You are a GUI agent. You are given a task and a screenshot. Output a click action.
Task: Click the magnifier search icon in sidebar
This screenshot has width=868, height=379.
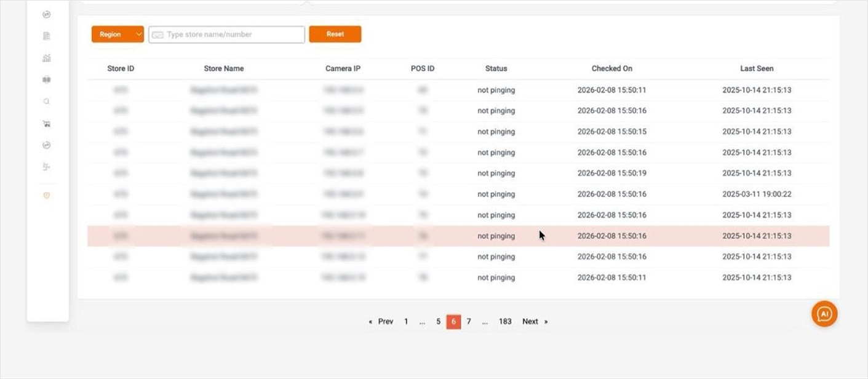[47, 102]
